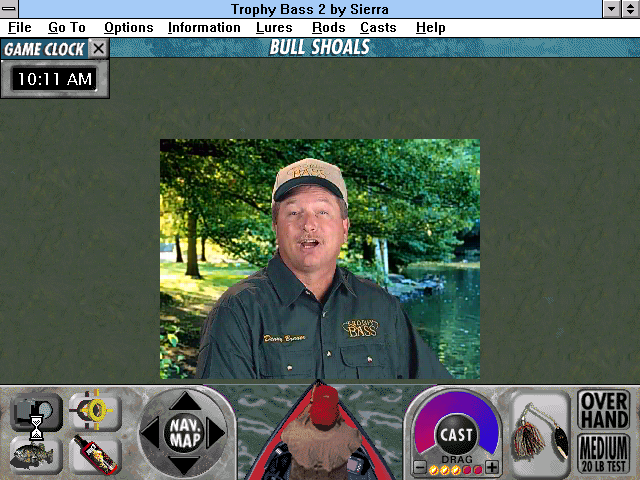Open the Options menu
The image size is (640, 480).
pyautogui.click(x=129, y=28)
